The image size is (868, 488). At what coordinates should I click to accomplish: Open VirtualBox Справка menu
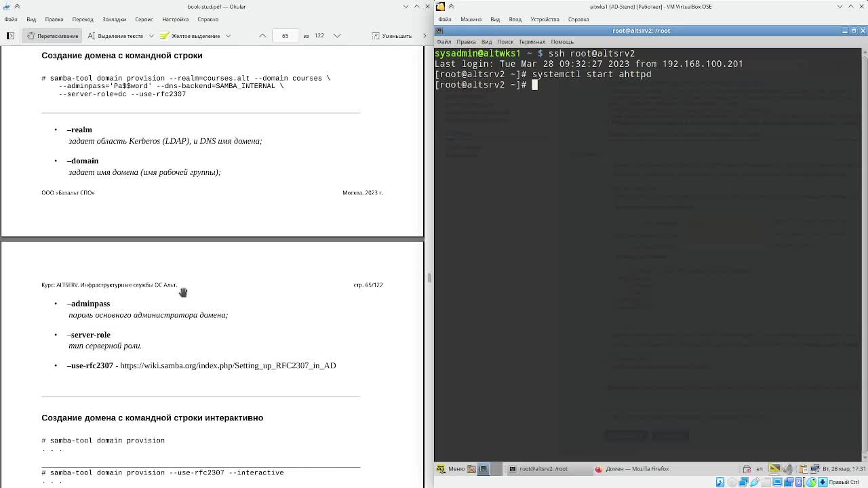coord(578,19)
